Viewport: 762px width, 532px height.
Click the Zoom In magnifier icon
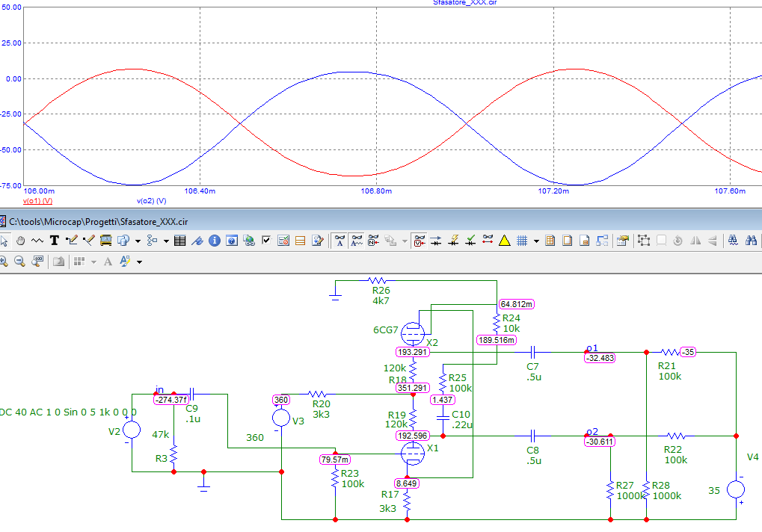tap(4, 262)
